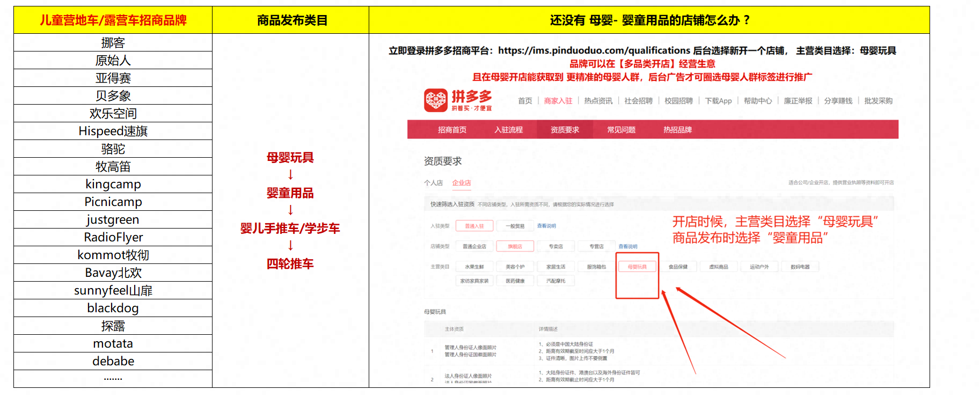Choose 家纺家具家装 as the main category
This screenshot has height=397, width=980.
click(x=474, y=281)
